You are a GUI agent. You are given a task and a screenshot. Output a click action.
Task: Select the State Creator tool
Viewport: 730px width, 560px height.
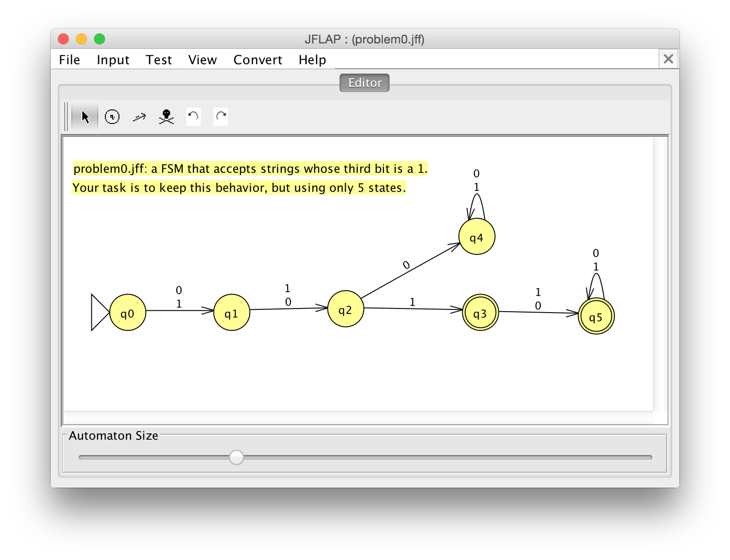pos(112,116)
